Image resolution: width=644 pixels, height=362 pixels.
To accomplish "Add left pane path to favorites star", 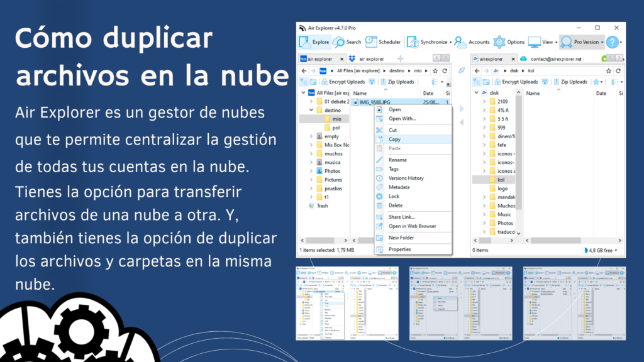I will coord(435,70).
